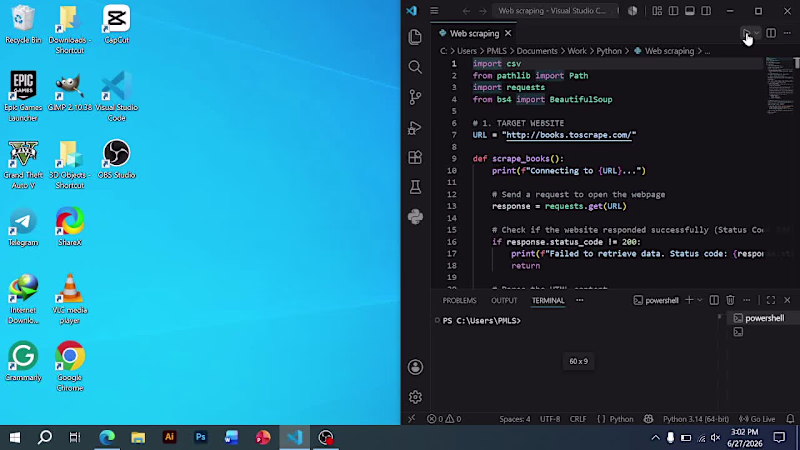Open Customize Layout in title bar
The height and width of the screenshot is (450, 800).
pos(657,11)
